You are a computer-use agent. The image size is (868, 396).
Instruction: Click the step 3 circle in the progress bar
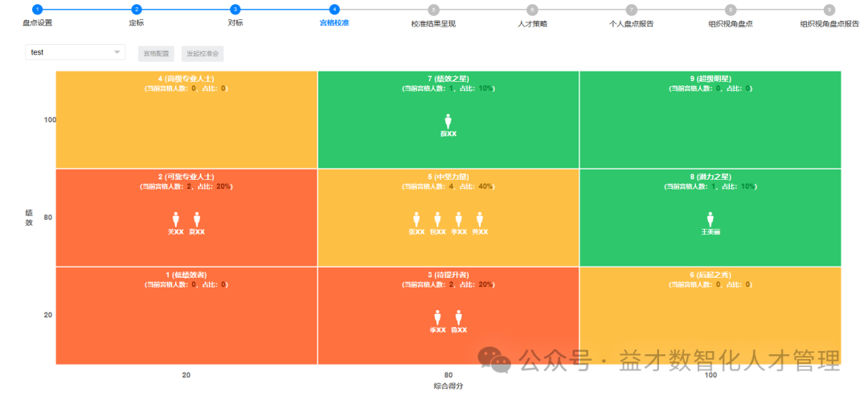pos(235,10)
